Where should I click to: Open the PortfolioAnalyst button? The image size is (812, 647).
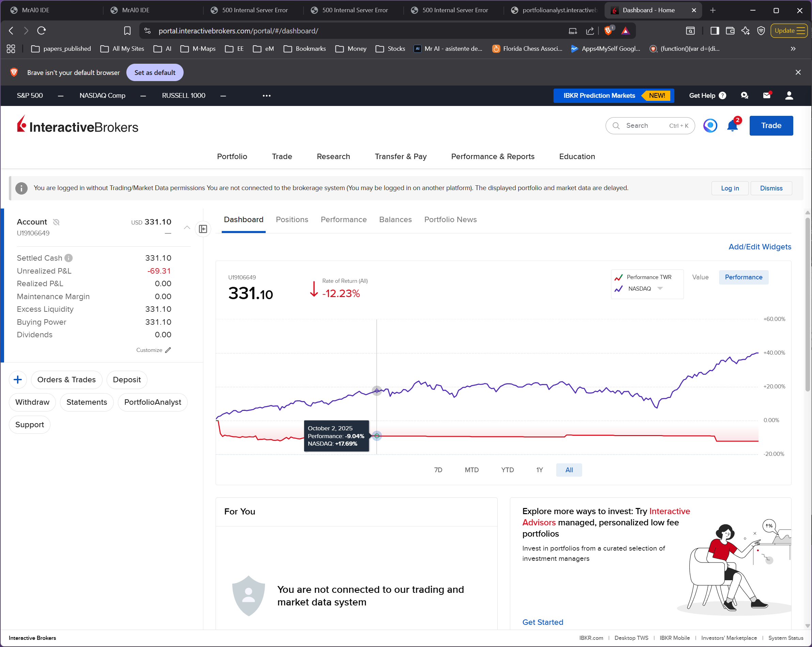[153, 402]
